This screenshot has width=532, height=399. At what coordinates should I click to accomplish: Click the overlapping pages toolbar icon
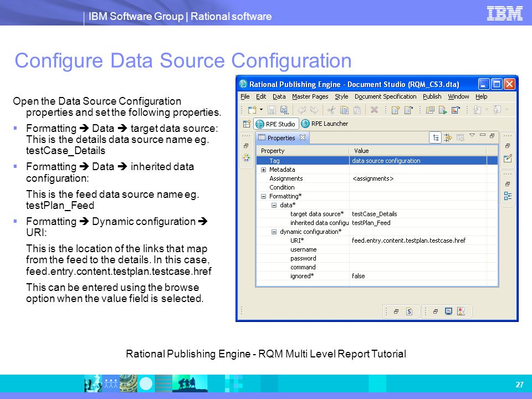point(430,110)
